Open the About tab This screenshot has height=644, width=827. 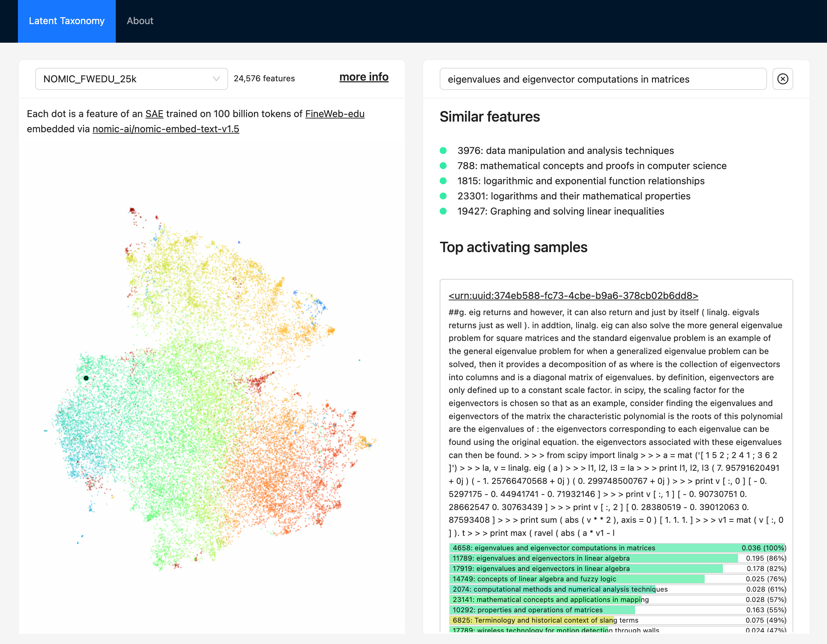(140, 21)
